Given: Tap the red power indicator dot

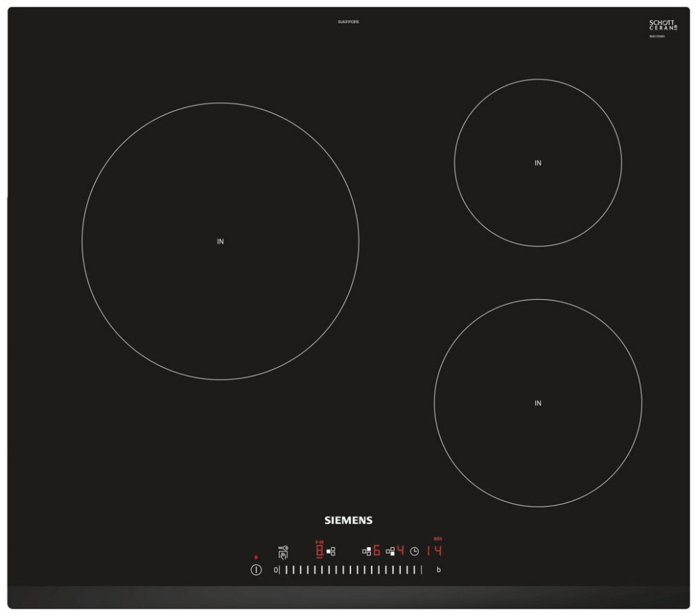Looking at the screenshot, I should coord(256,557).
